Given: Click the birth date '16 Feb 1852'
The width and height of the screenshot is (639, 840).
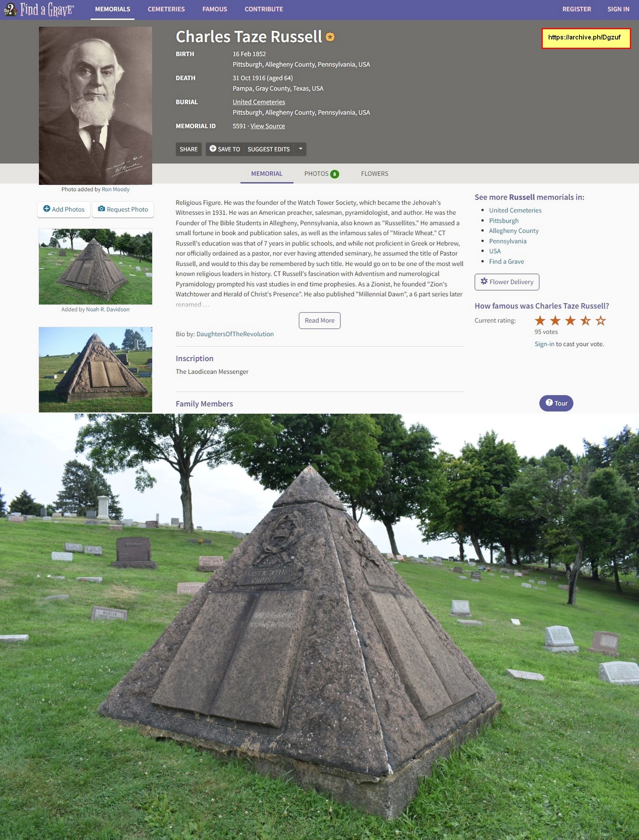Looking at the screenshot, I should click(249, 54).
